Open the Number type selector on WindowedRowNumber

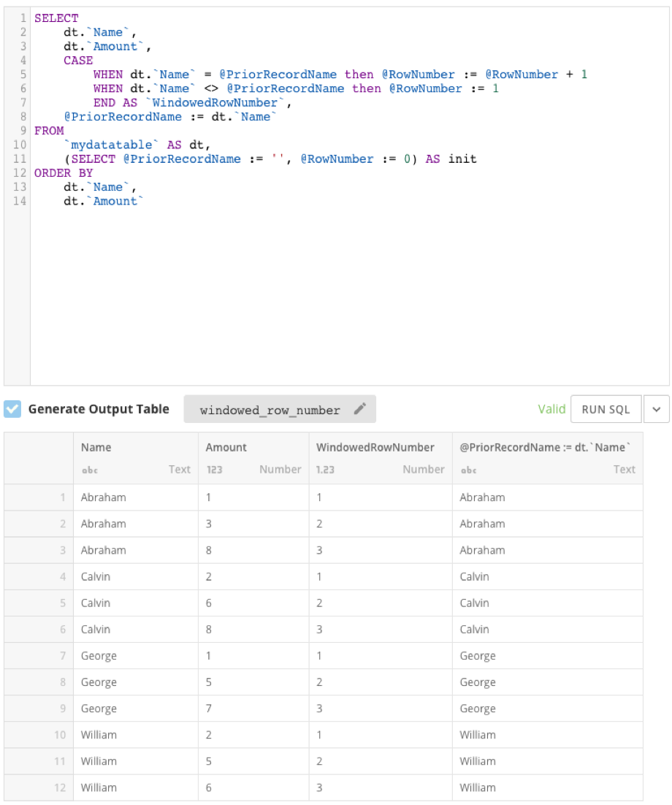point(424,470)
